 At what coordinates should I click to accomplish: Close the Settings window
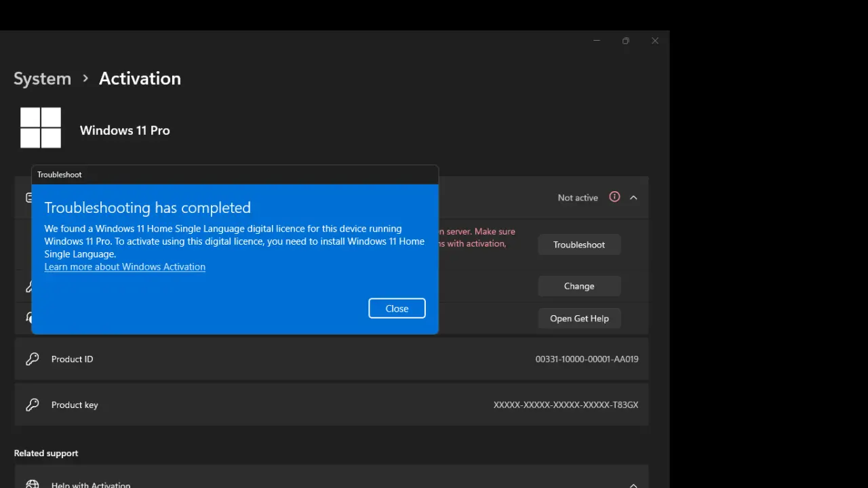pos(655,41)
